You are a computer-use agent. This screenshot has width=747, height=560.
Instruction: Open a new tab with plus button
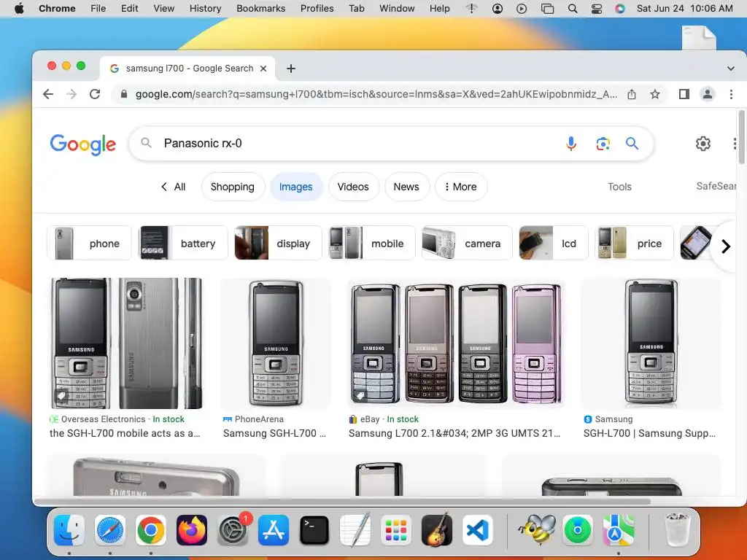tap(290, 69)
